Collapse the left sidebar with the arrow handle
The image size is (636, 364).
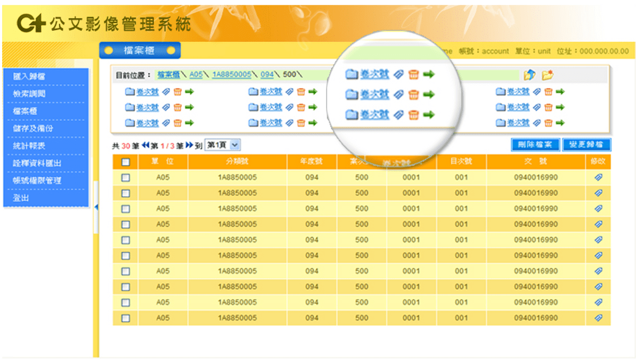coord(96,207)
